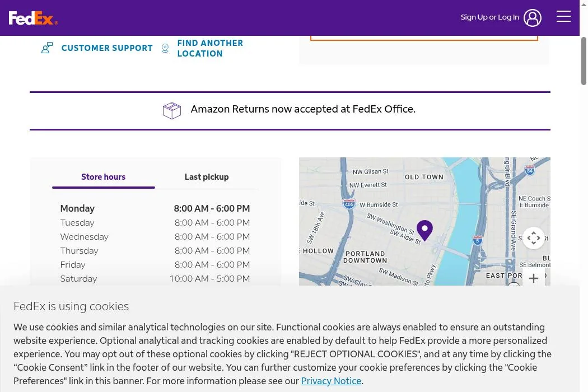This screenshot has width=588, height=392.
Task: Zoom in with the map plus button
Action: [533, 278]
